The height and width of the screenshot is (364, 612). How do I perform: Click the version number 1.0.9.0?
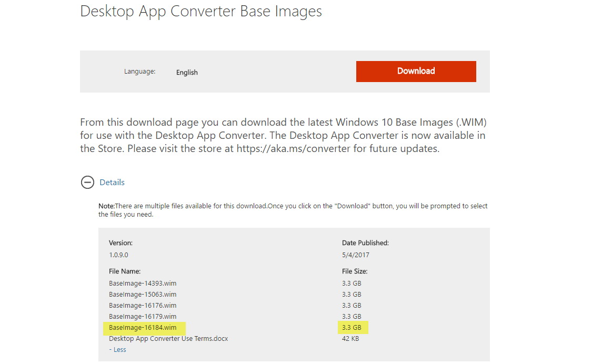(118, 255)
